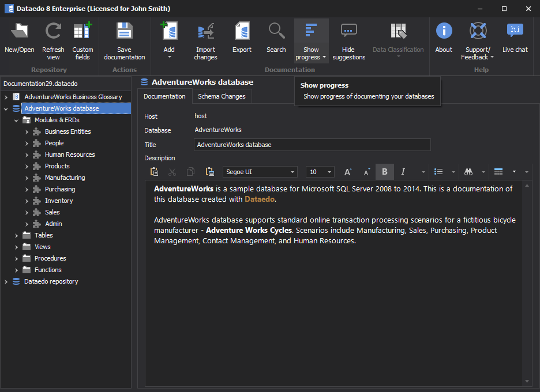Select the Documentation tab
Screen dimensions: 540x392
point(164,96)
